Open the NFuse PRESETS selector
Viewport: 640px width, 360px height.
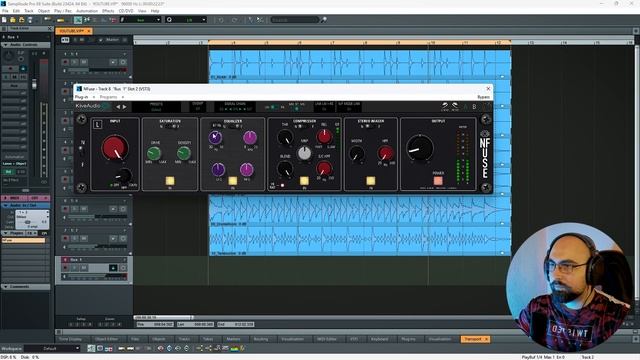pyautogui.click(x=156, y=107)
